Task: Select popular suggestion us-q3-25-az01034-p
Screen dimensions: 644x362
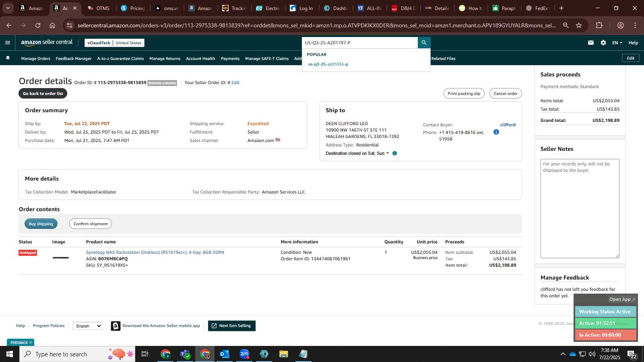Action: tap(328, 64)
